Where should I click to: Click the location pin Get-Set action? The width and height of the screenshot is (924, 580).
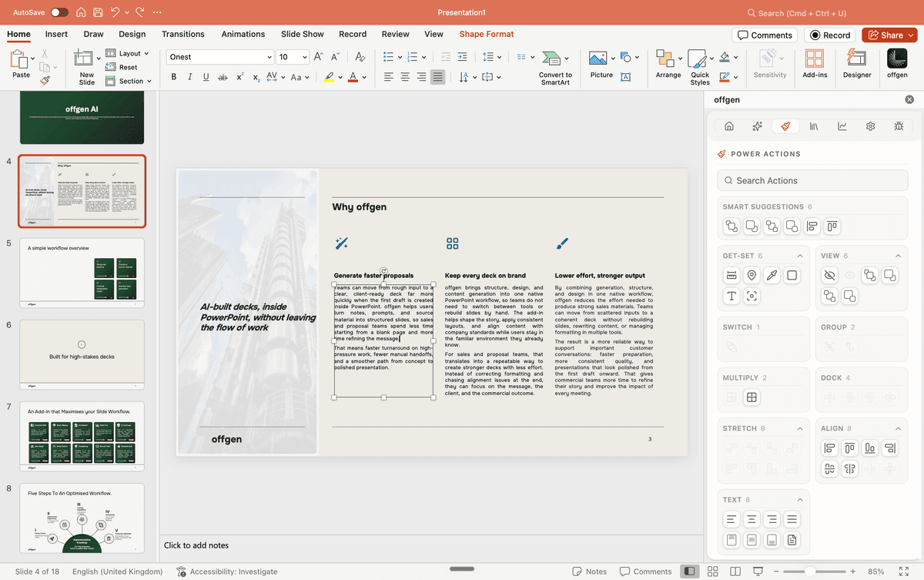[752, 275]
